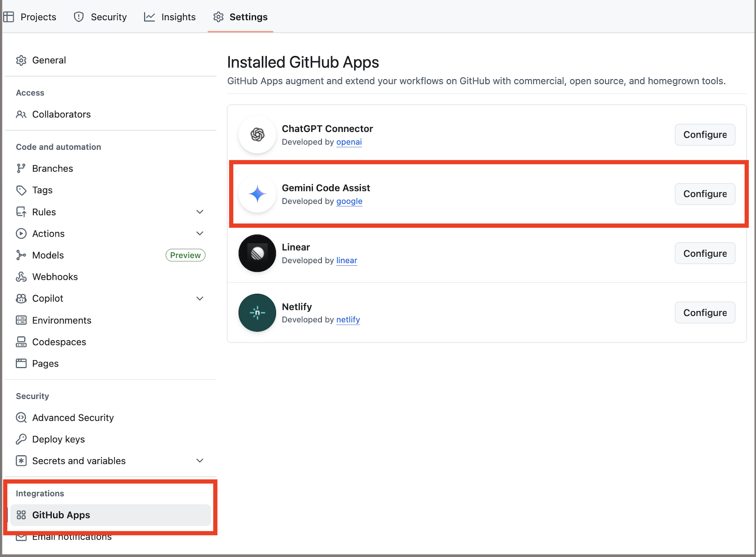
Task: Expand the Rules section chevron
Action: [200, 212]
